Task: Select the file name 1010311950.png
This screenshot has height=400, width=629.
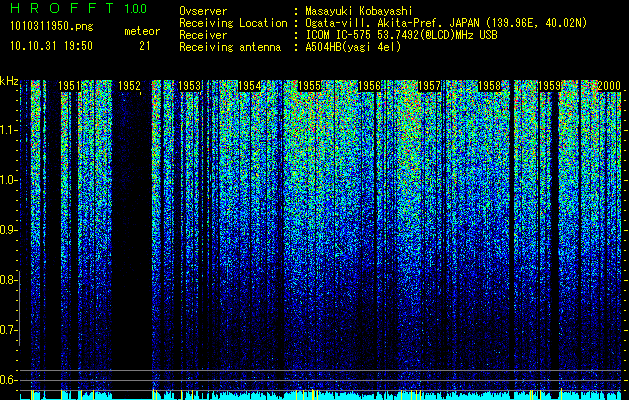Action: pyautogui.click(x=52, y=27)
